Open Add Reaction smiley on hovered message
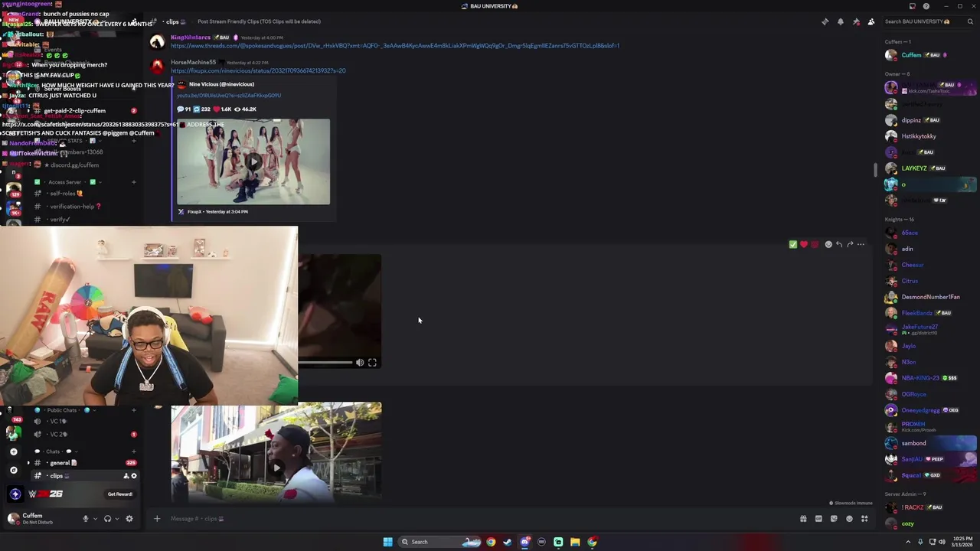The height and width of the screenshot is (551, 980). (828, 244)
